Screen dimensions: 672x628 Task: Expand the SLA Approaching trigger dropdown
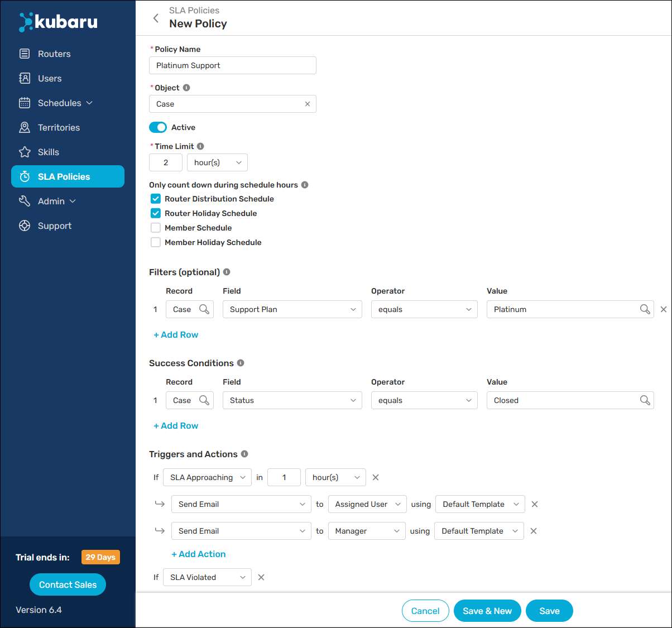coord(207,477)
